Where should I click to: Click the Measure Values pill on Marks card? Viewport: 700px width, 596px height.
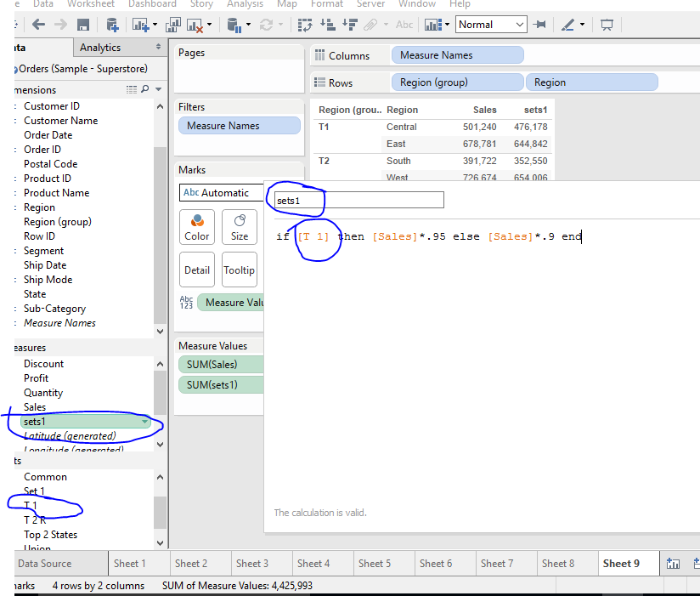click(x=231, y=303)
